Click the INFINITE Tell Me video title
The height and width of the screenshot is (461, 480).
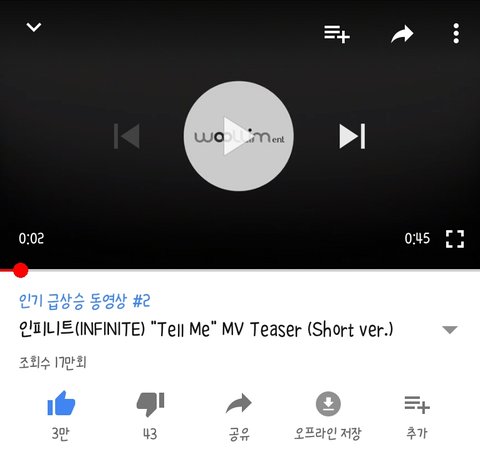point(206,329)
